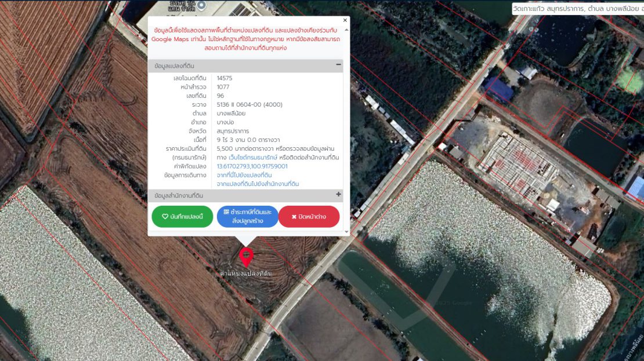The image size is (644, 361).
Task: Collapse ข้อมูลแปลงที่ดิน using the minus icon
Action: click(x=338, y=65)
